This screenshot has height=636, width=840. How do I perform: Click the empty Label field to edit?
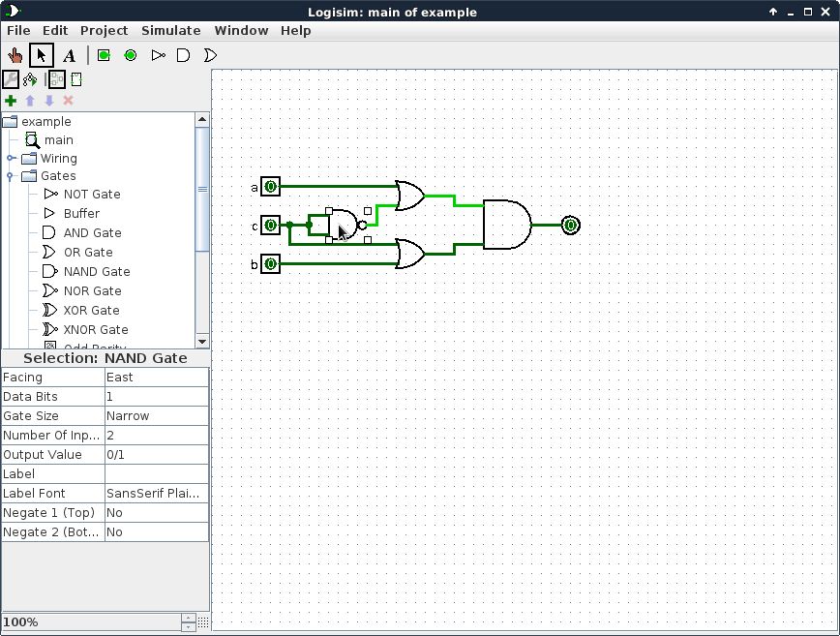[x=155, y=473]
